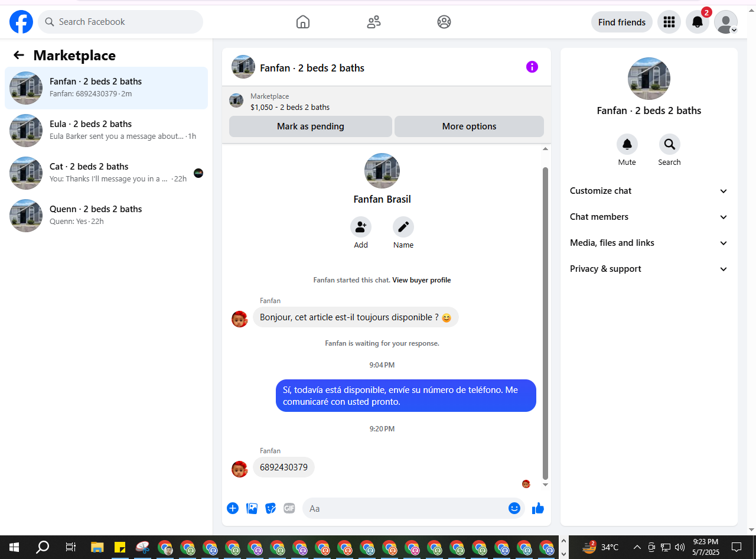Expand Chat members section

click(649, 217)
